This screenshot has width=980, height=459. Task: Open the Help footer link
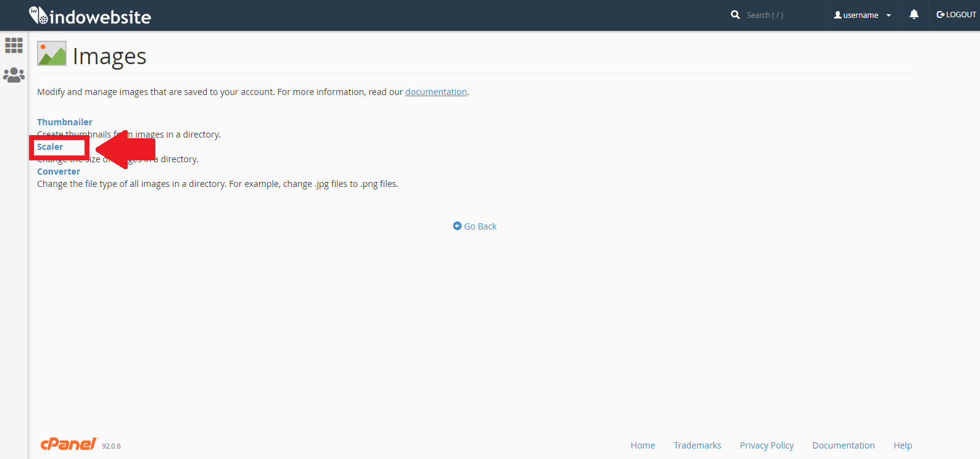pos(902,445)
